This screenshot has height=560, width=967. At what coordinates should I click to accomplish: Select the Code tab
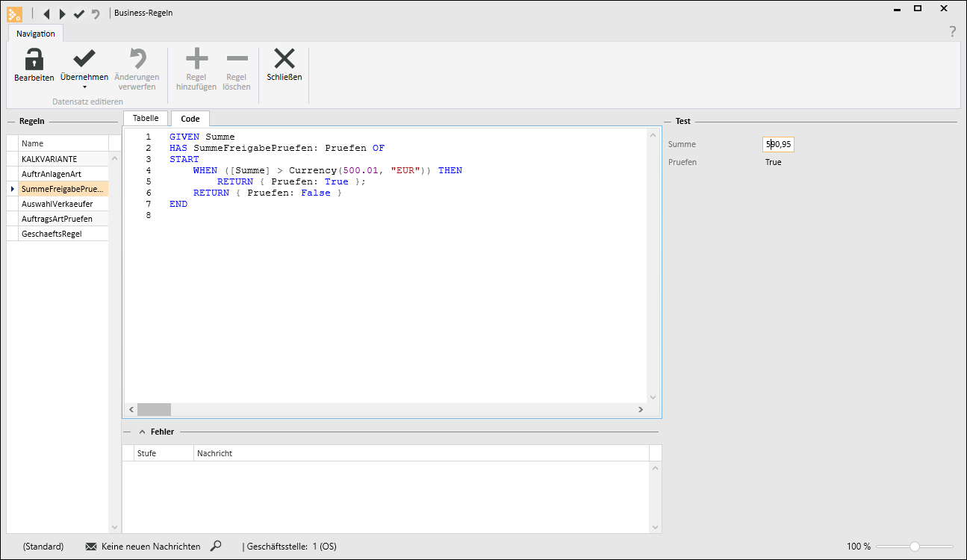190,119
